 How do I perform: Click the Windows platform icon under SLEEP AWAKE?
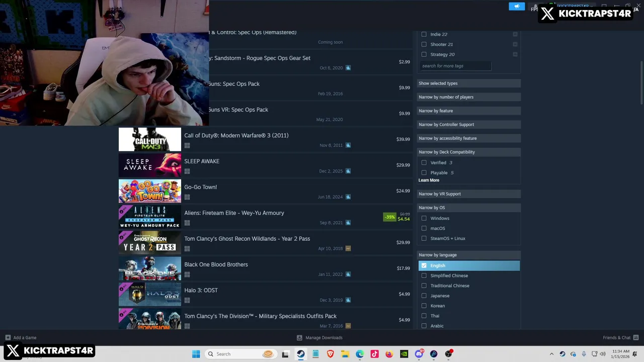187,171
